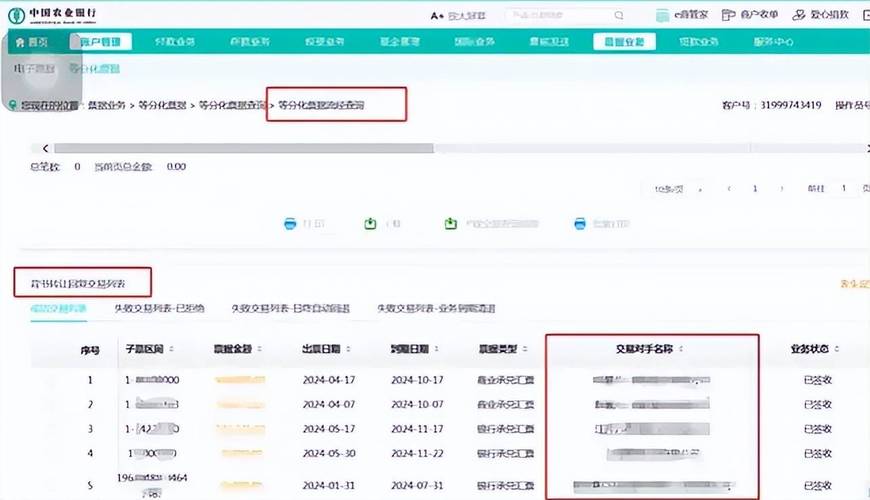This screenshot has width=870, height=500.
Task: Select the fourth 失败交易列表 tab
Action: (x=436, y=309)
